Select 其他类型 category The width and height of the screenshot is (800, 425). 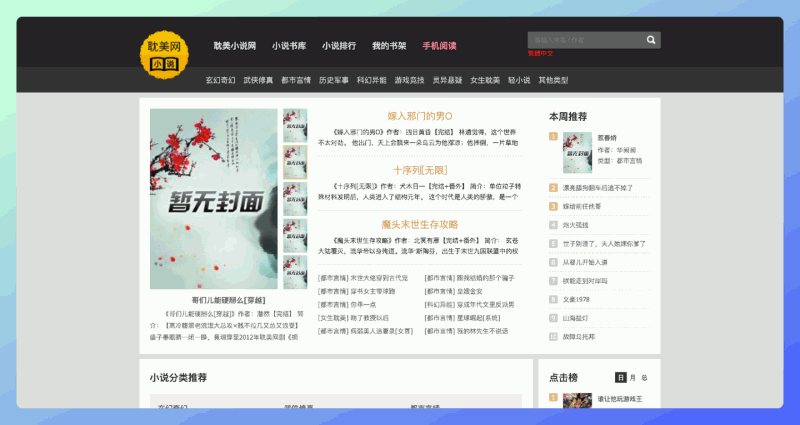(x=553, y=80)
